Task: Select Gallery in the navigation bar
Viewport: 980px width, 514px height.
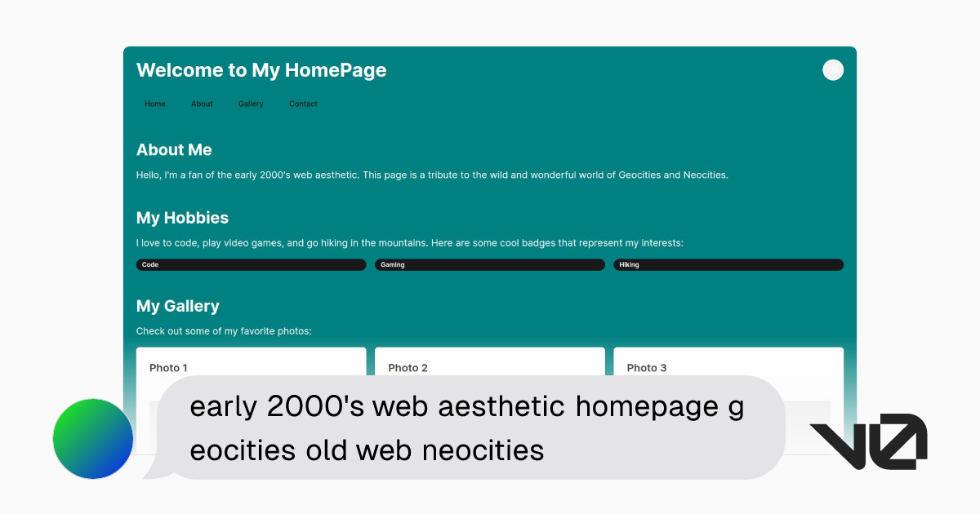Action: click(x=251, y=104)
